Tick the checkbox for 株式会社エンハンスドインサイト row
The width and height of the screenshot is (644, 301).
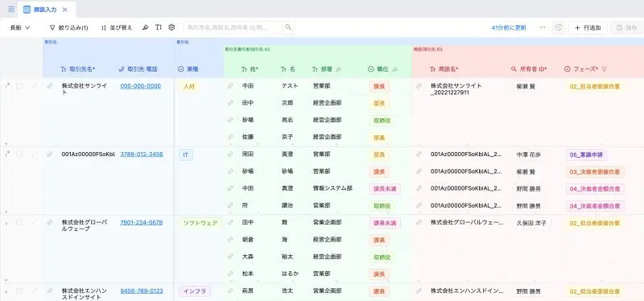19,291
